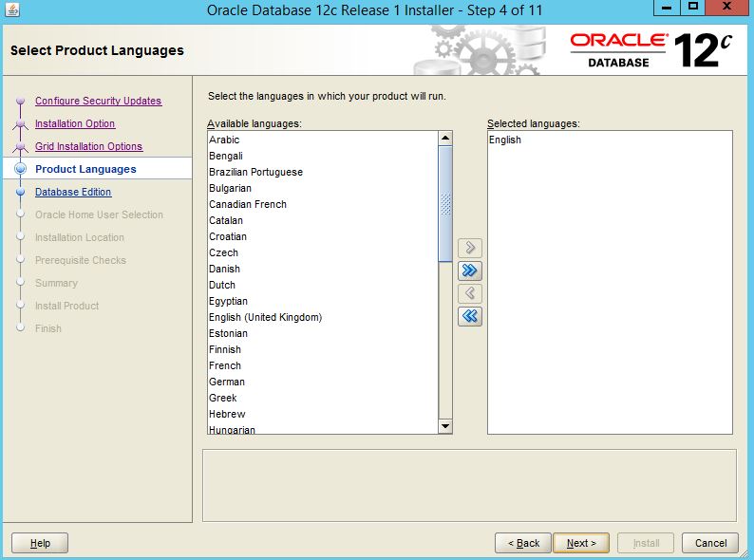Screen dimensions: 754x560
Task: Close the installer window
Action: click(726, 8)
